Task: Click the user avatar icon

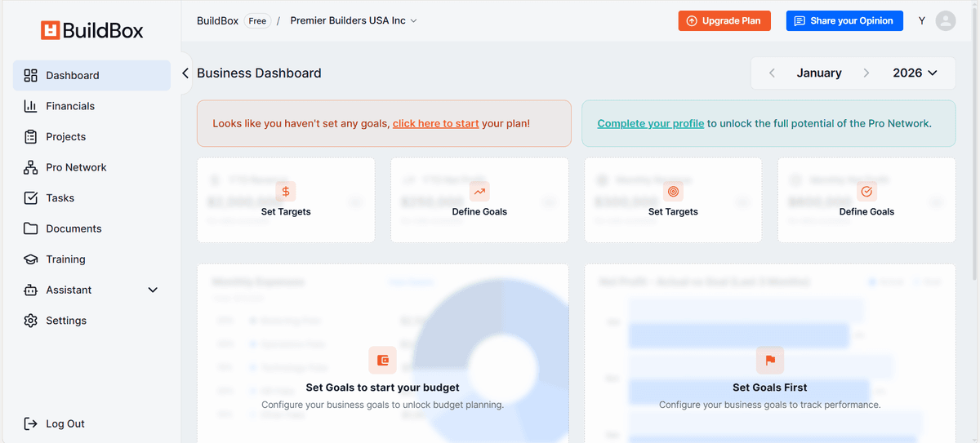Action: coord(946,21)
